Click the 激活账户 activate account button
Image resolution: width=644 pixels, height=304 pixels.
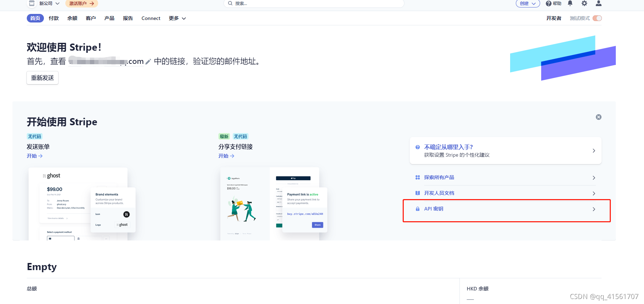pos(81,4)
